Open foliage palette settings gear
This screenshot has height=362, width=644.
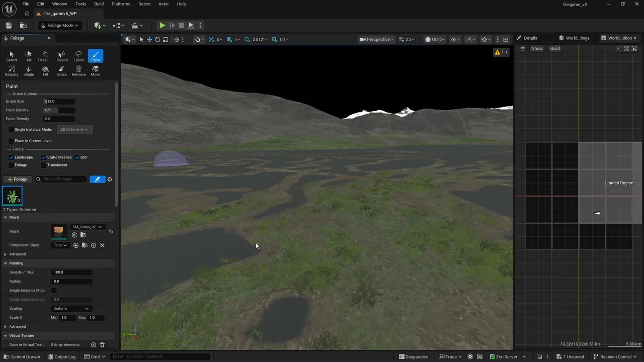pyautogui.click(x=110, y=179)
